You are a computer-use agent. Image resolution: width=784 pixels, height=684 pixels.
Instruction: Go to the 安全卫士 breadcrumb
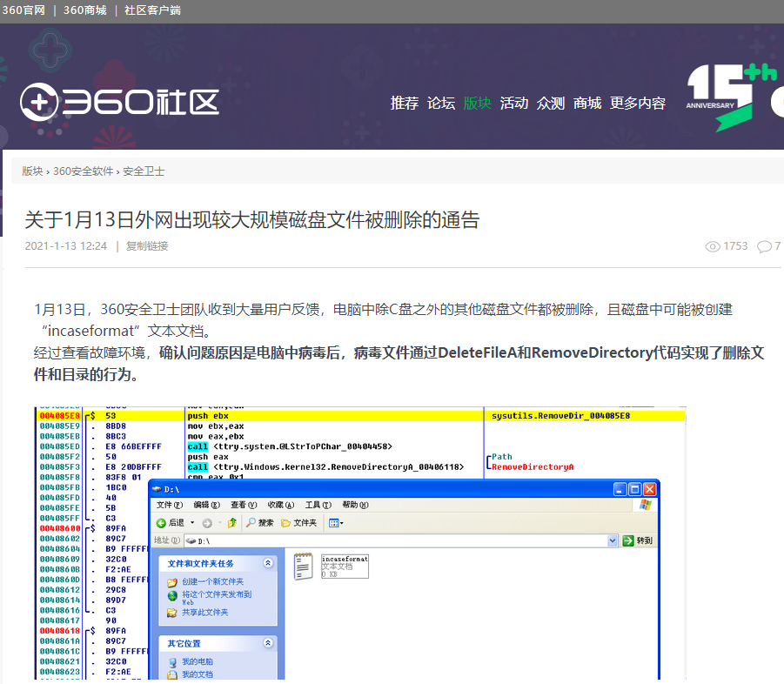click(144, 171)
